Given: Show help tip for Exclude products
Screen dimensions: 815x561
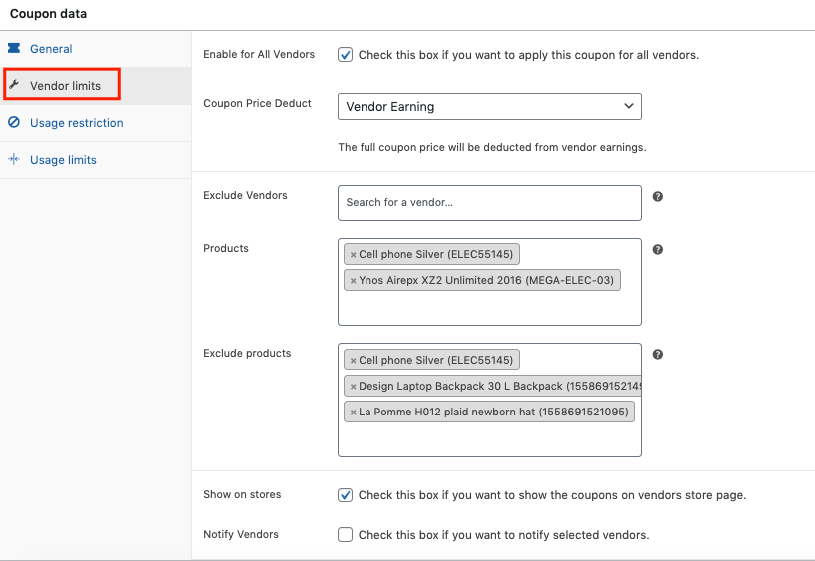Looking at the screenshot, I should pos(658,355).
